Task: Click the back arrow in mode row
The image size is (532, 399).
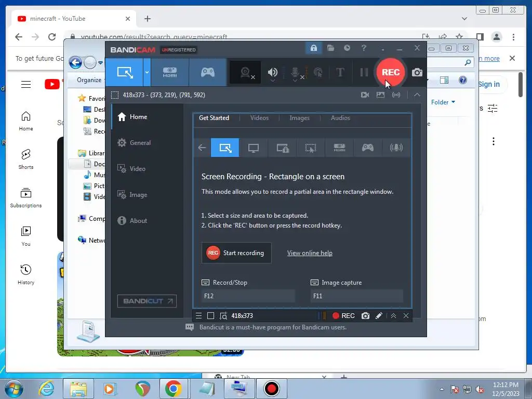Action: [202, 148]
